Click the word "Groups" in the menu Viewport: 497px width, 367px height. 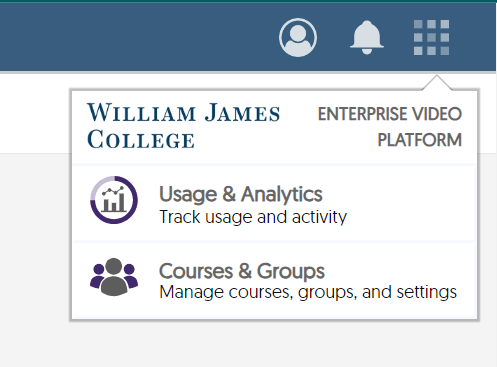[x=291, y=271]
